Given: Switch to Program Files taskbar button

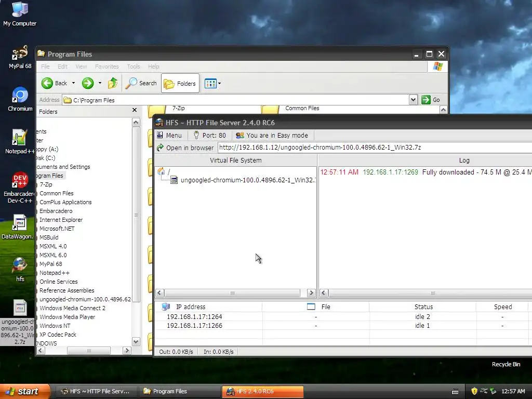Looking at the screenshot, I should (179, 391).
